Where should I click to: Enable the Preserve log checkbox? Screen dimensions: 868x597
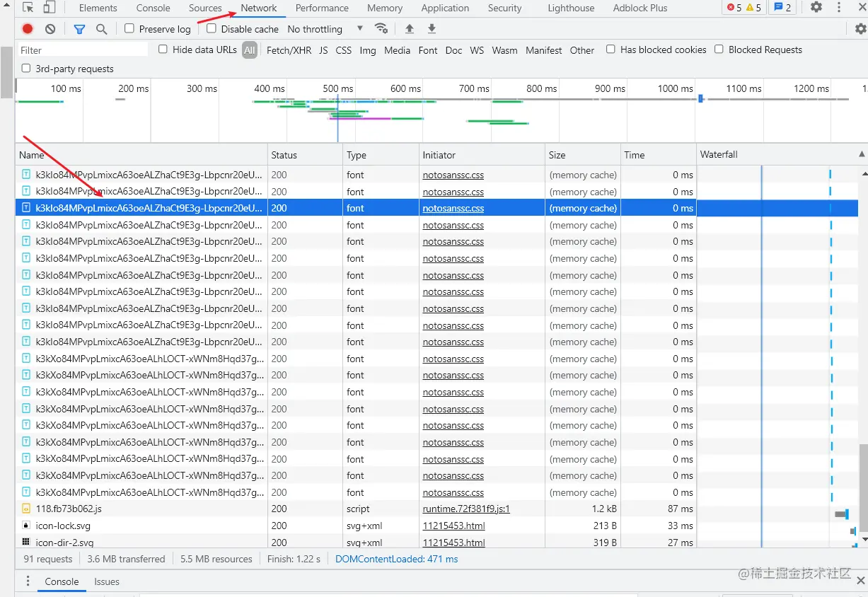(x=129, y=28)
